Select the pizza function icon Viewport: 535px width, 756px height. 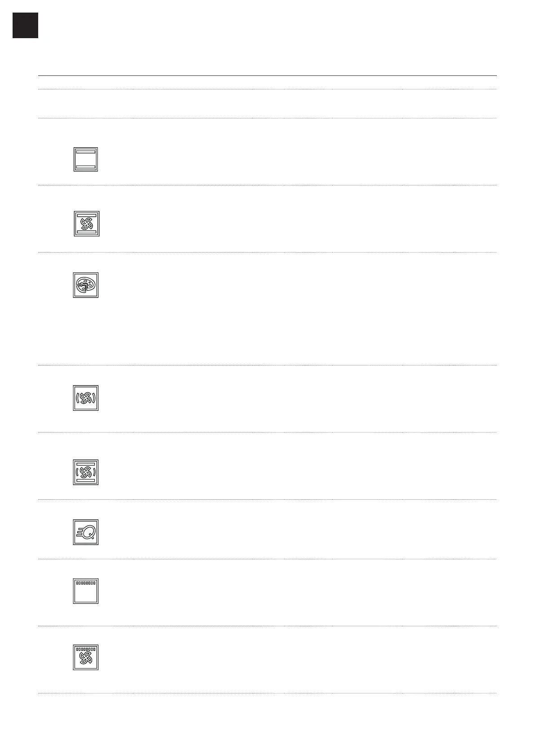point(86,285)
